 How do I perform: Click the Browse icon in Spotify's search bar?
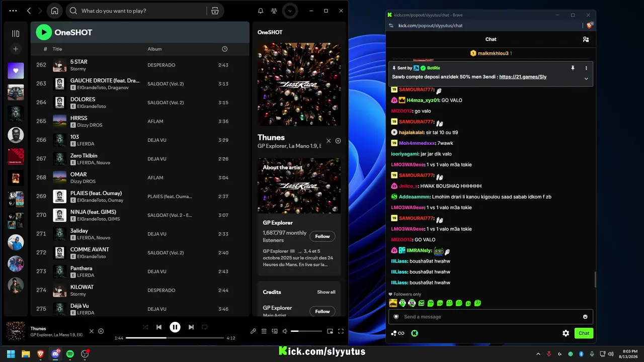(x=215, y=11)
